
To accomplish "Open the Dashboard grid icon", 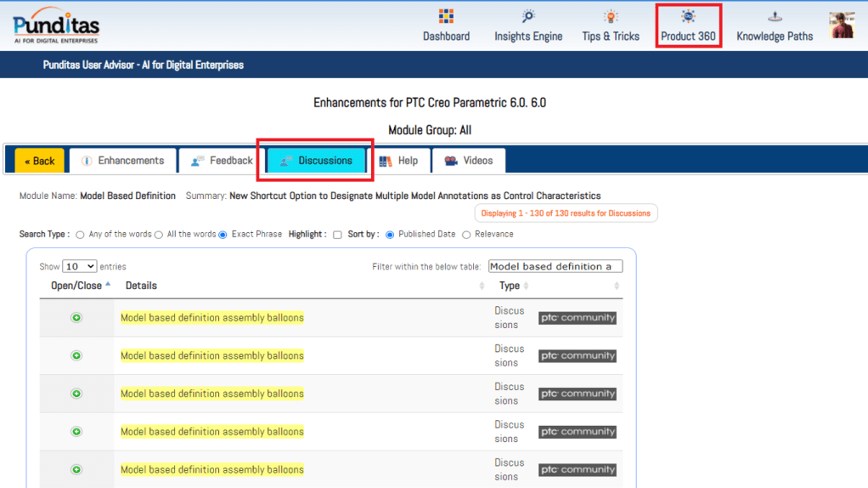I will point(446,17).
